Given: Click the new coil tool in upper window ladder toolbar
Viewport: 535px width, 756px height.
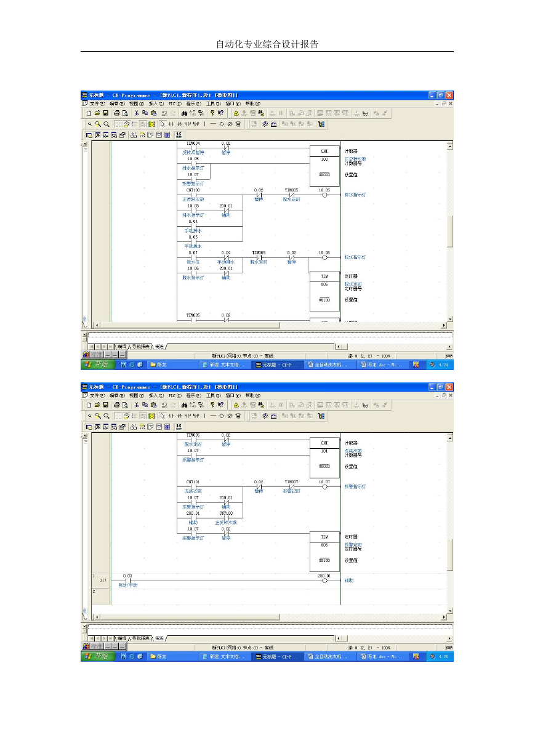Looking at the screenshot, I should (x=222, y=124).
